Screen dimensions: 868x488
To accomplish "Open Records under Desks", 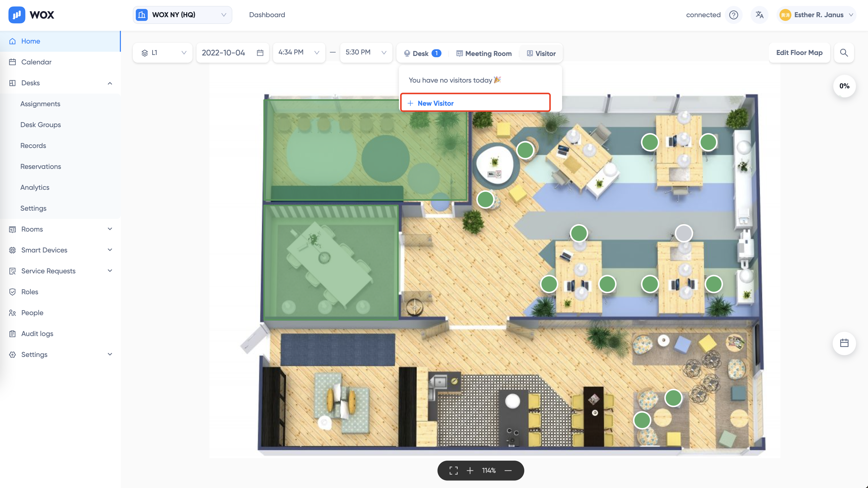I will pos(33,146).
